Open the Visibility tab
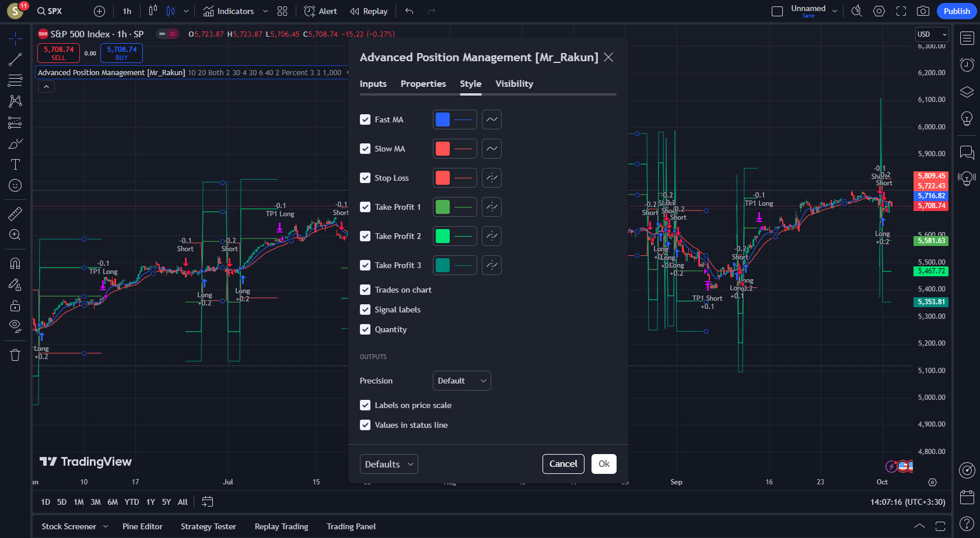 [x=514, y=84]
